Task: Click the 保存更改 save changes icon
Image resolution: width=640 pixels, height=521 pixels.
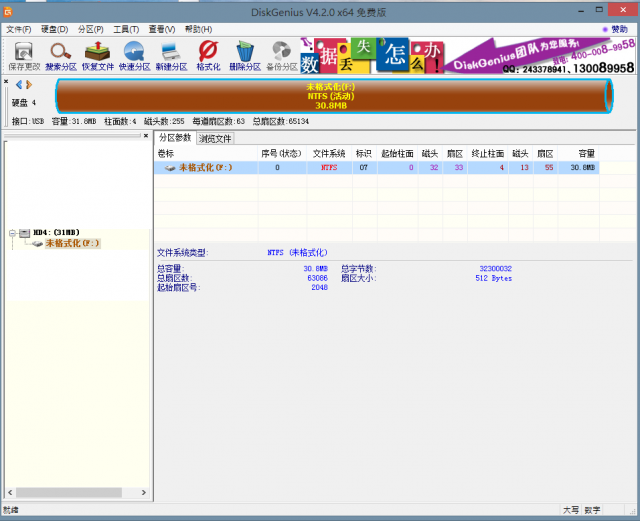Action: [x=24, y=56]
